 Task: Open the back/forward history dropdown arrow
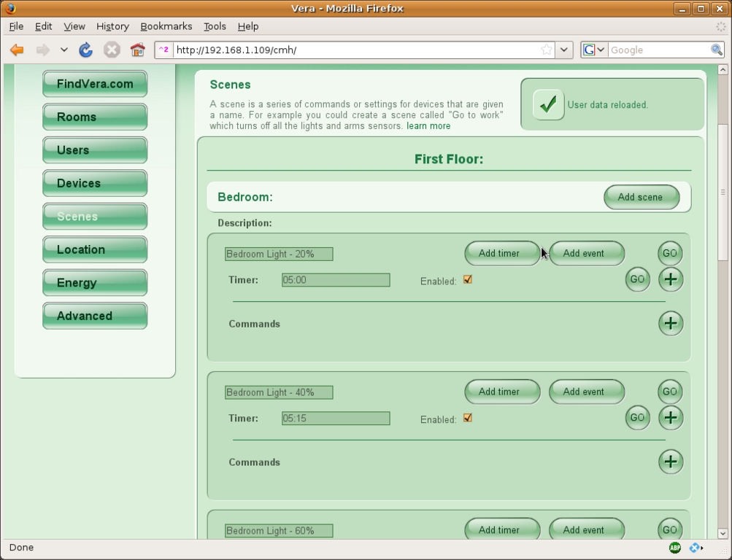tap(64, 50)
